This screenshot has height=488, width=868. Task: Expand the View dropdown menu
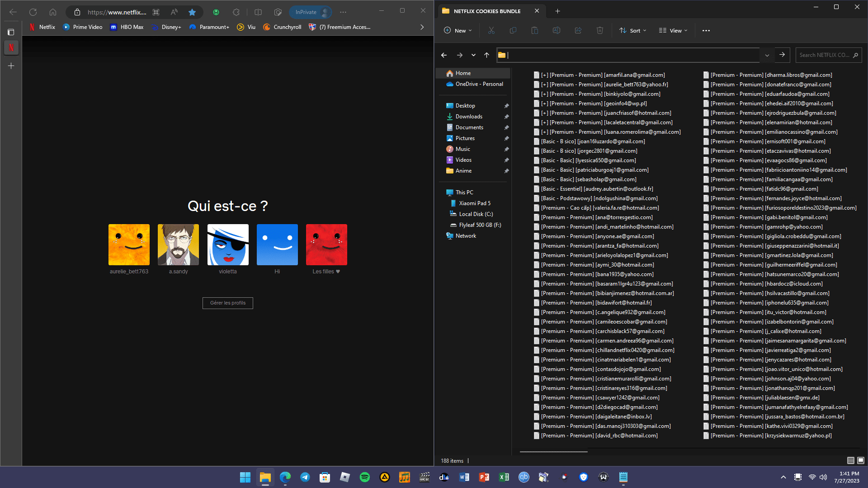(673, 31)
